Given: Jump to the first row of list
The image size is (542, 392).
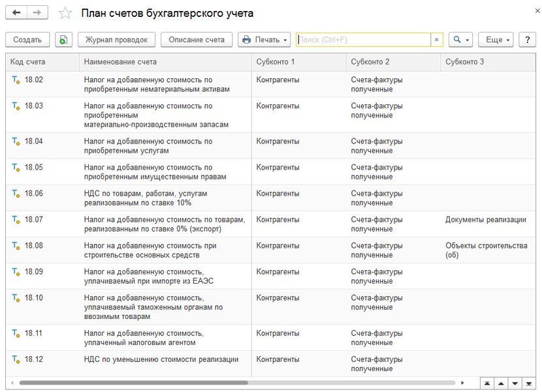Looking at the screenshot, I should coord(487,383).
